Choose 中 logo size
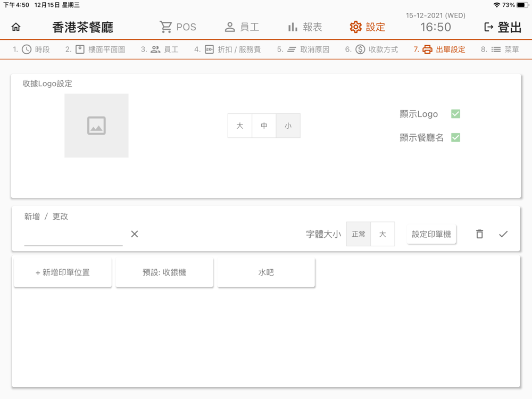 tap(264, 126)
